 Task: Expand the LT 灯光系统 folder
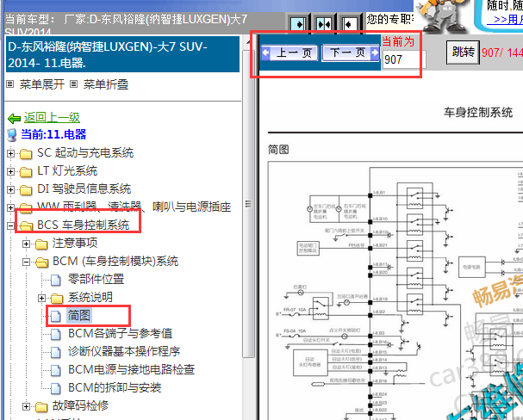point(10,171)
